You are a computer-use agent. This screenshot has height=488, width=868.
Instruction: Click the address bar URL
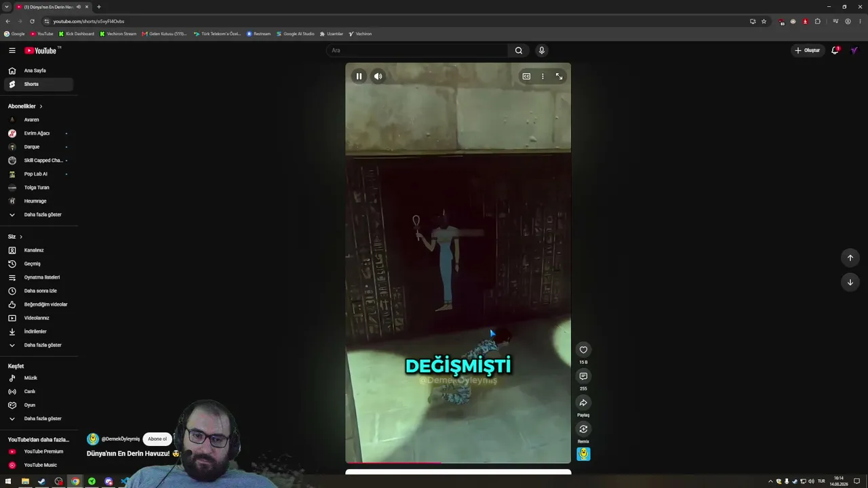(x=89, y=22)
